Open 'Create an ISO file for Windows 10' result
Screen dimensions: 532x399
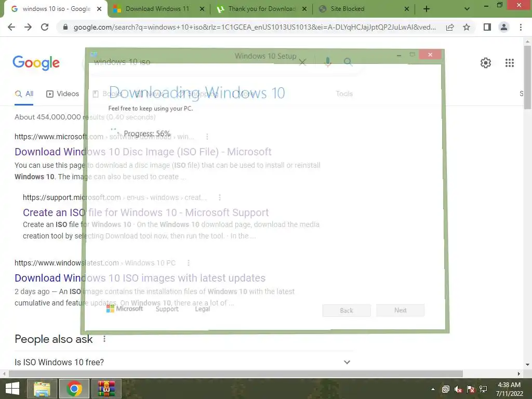coord(145,212)
